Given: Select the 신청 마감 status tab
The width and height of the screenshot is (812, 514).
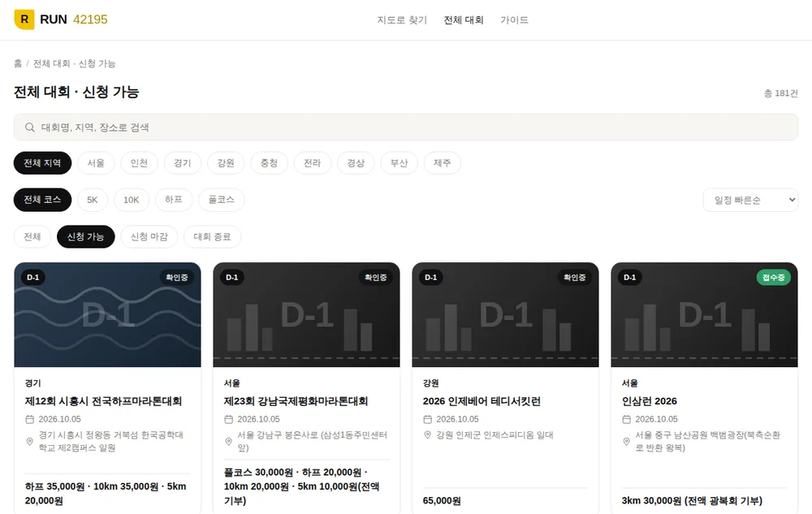Looking at the screenshot, I should tap(149, 236).
